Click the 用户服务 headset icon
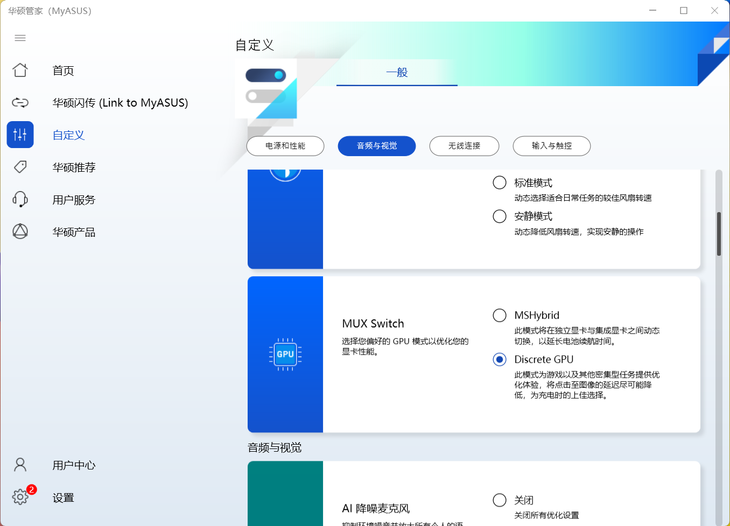 (x=20, y=199)
